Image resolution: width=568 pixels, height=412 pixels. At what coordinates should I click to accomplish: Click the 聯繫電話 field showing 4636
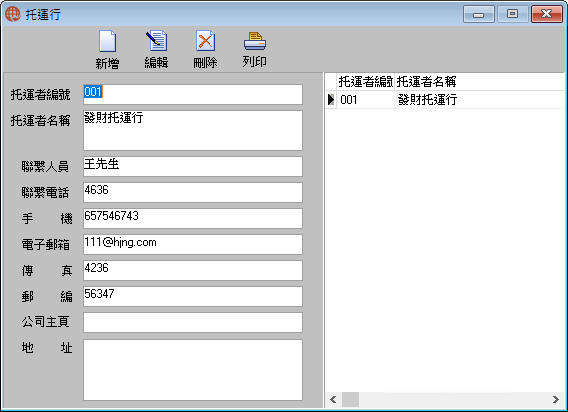click(193, 192)
